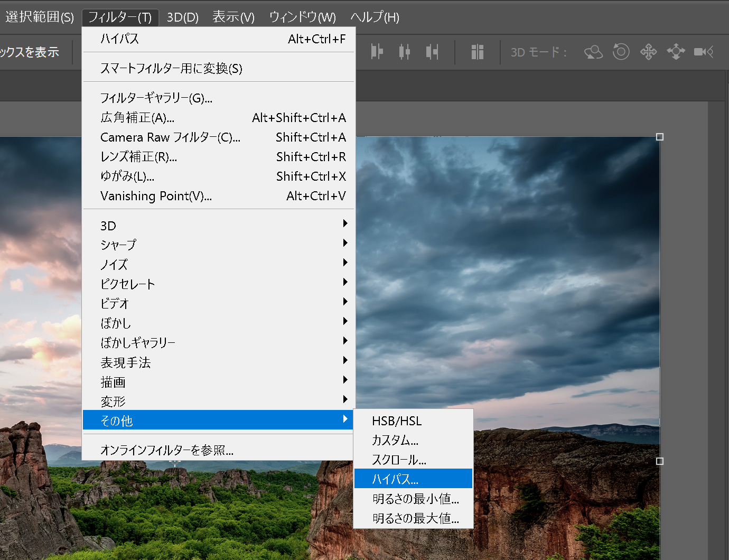Click the auto-align layers icon
729x560 pixels.
pos(478,52)
